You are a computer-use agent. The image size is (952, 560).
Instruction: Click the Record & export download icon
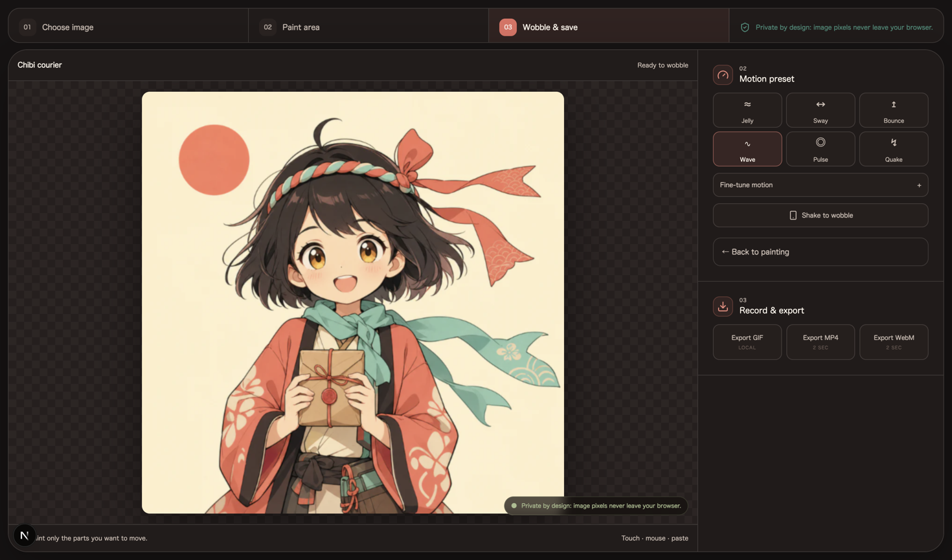point(723,306)
